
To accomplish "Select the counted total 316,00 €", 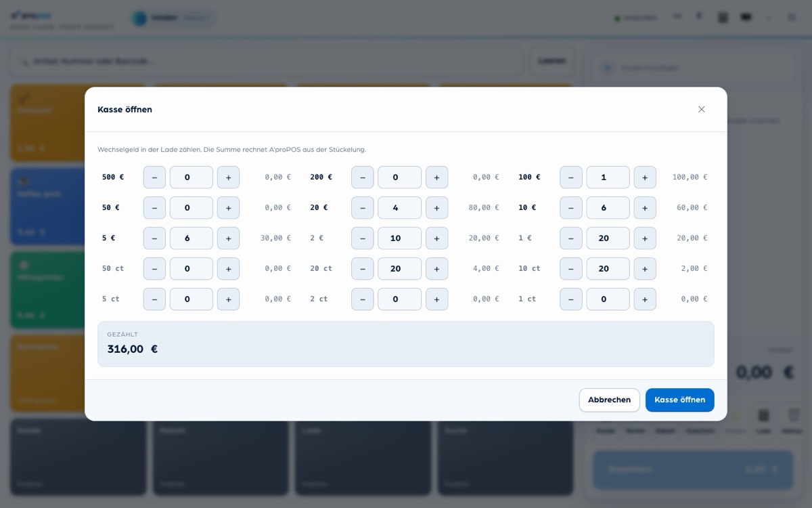I will [x=133, y=350].
